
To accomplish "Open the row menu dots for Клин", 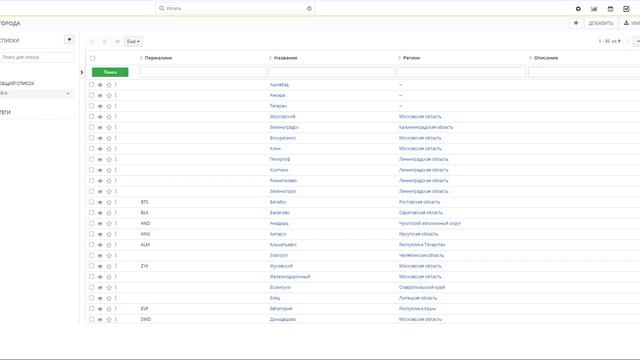I will tap(116, 149).
